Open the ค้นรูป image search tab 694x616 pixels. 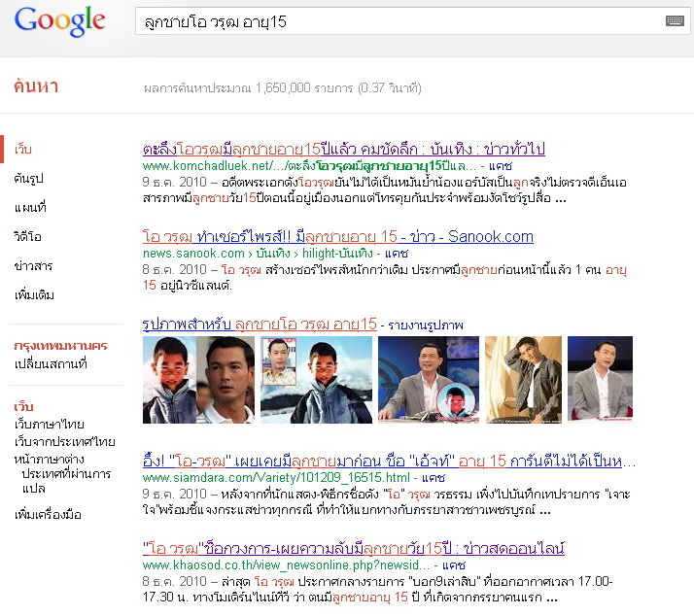29,179
